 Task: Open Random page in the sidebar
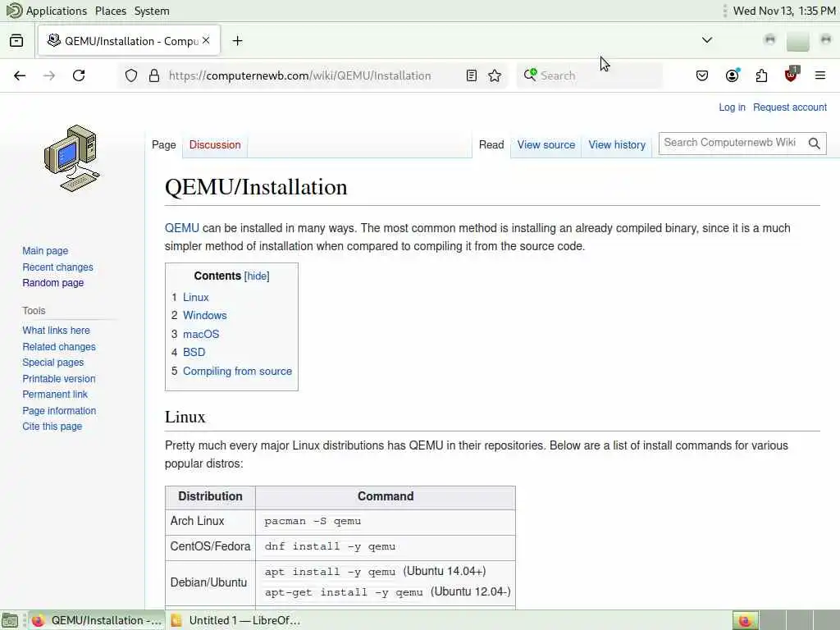coord(53,283)
